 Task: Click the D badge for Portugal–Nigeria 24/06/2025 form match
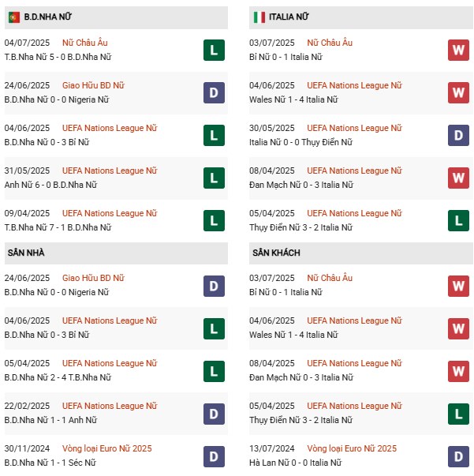pyautogui.click(x=213, y=93)
